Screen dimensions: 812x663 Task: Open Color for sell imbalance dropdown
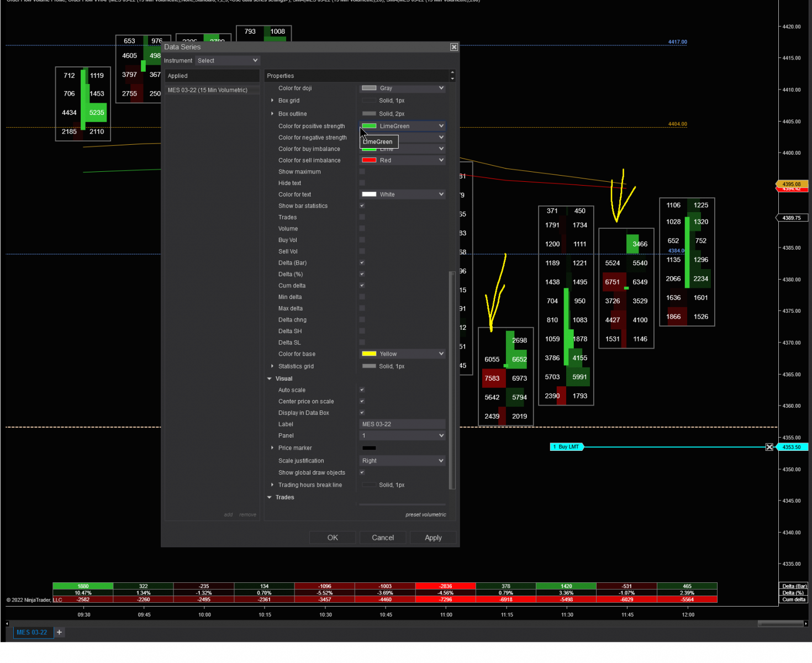point(402,160)
